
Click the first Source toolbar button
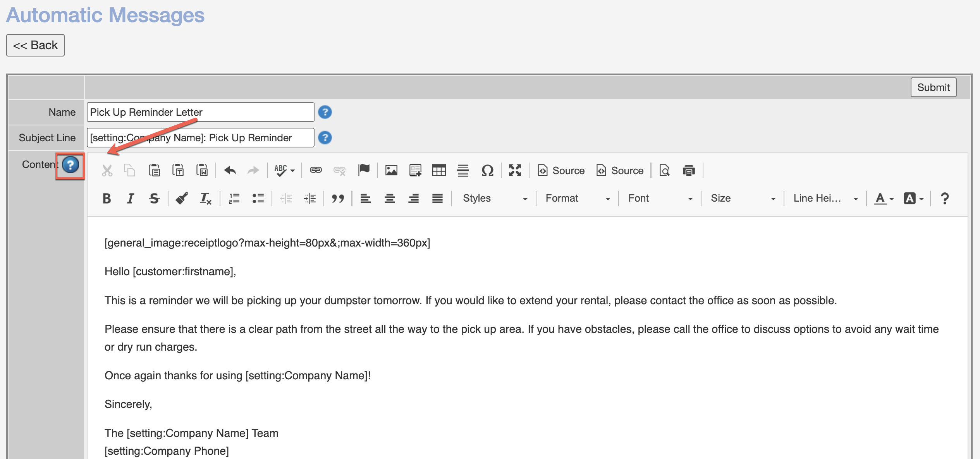[x=561, y=170]
